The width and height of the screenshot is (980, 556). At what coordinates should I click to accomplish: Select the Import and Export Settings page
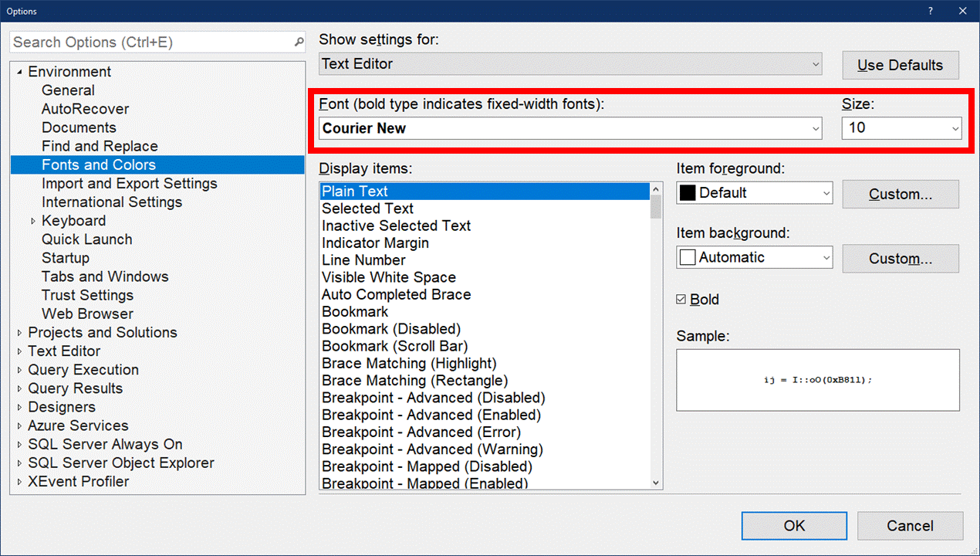tap(129, 184)
